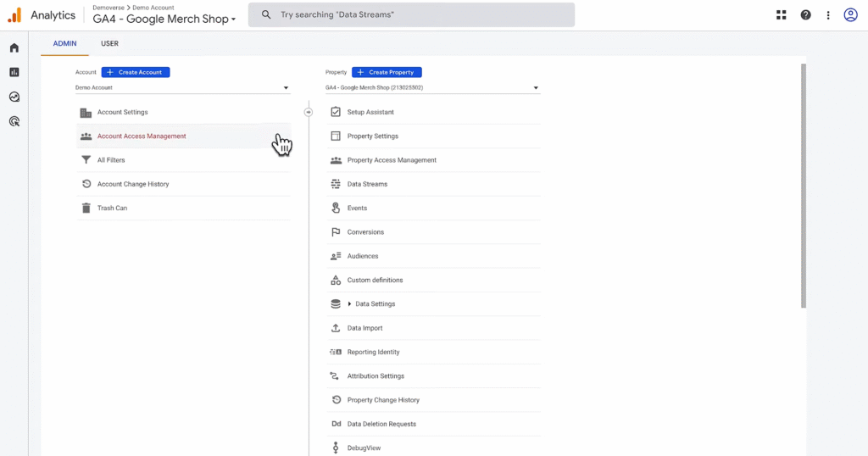Click the Google Analytics logo
The width and height of the screenshot is (868, 456).
click(15, 15)
